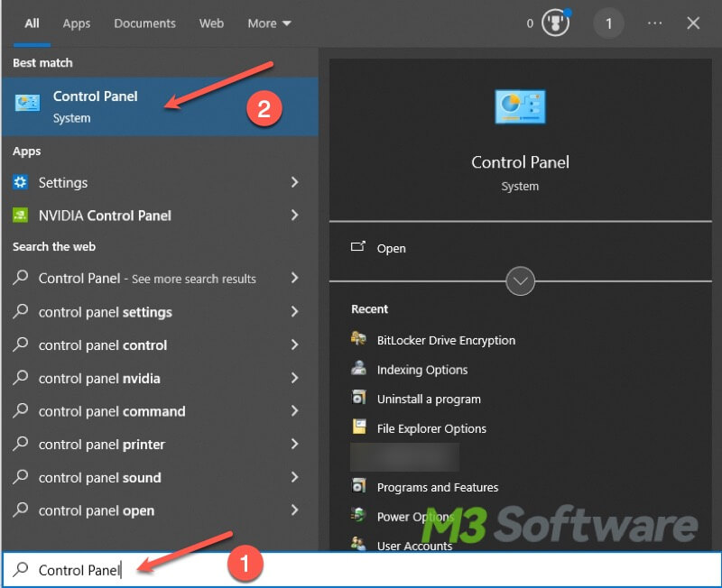Image resolution: width=722 pixels, height=588 pixels.
Task: Click the round account button labeled 1
Action: [608, 23]
